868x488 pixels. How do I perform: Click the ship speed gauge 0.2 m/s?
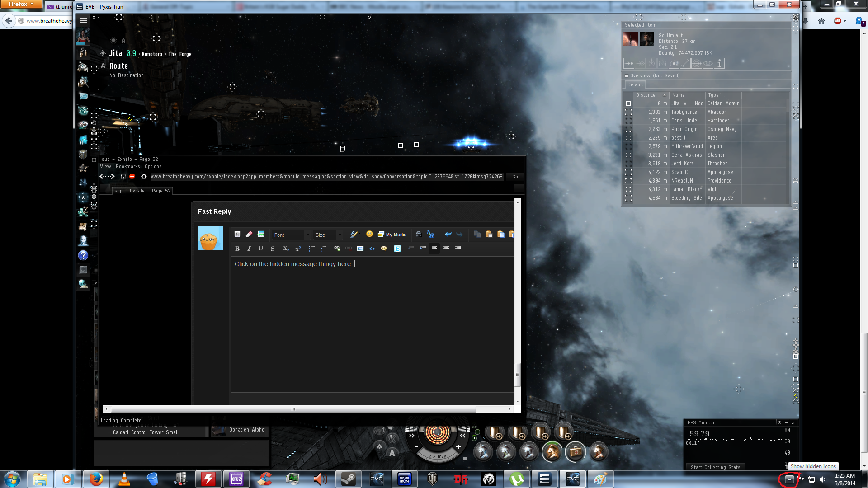pyautogui.click(x=437, y=456)
